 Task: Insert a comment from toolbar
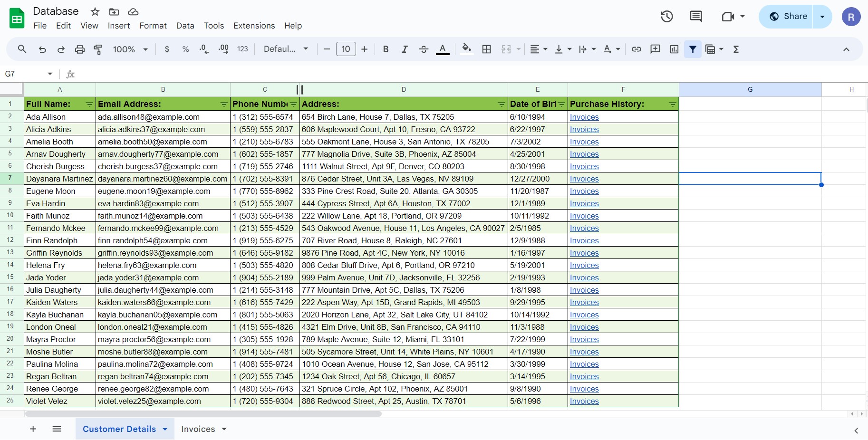(656, 49)
